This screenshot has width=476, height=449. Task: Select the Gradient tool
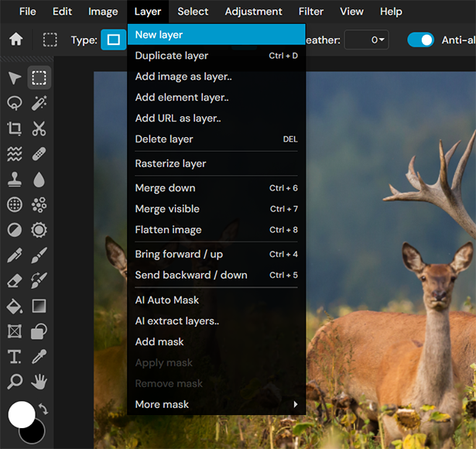click(x=39, y=306)
